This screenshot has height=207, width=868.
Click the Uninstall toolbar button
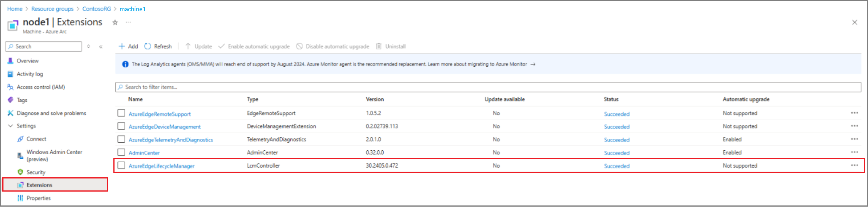click(x=391, y=46)
